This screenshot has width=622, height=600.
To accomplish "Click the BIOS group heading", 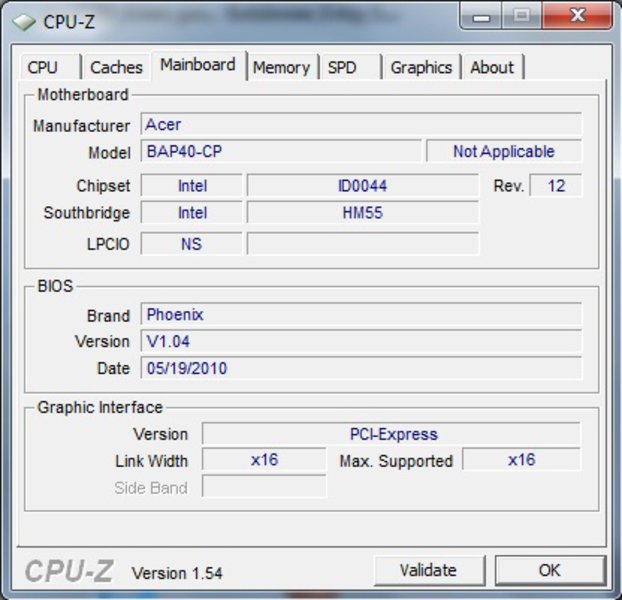I will pyautogui.click(x=55, y=286).
